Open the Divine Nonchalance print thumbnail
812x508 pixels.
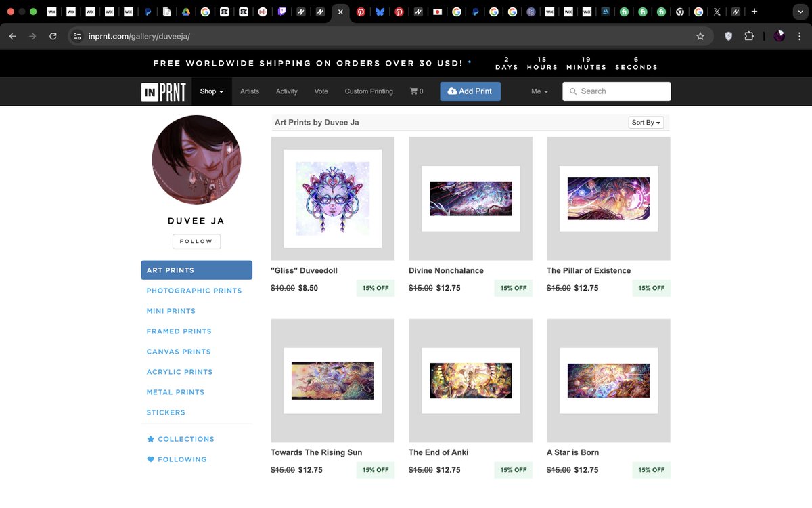click(470, 198)
